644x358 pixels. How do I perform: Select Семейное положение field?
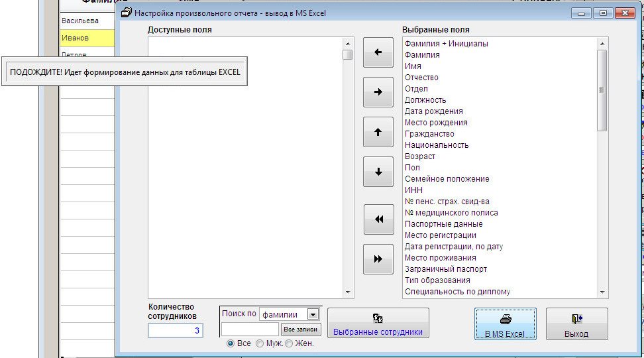click(x=447, y=179)
